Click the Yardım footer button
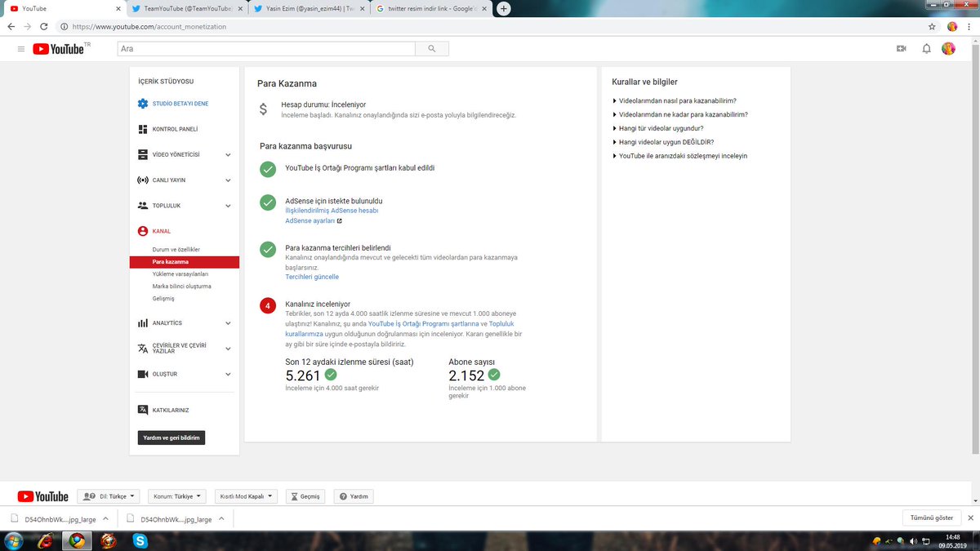Screen dimensions: 980x551 (x=354, y=496)
